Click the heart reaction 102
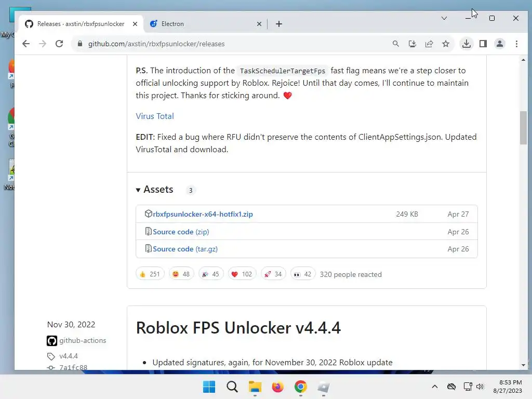 [x=242, y=274]
